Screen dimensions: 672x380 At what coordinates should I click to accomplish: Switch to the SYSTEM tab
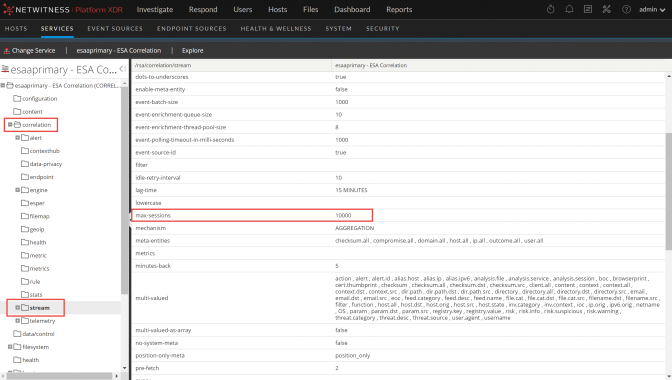click(x=339, y=28)
